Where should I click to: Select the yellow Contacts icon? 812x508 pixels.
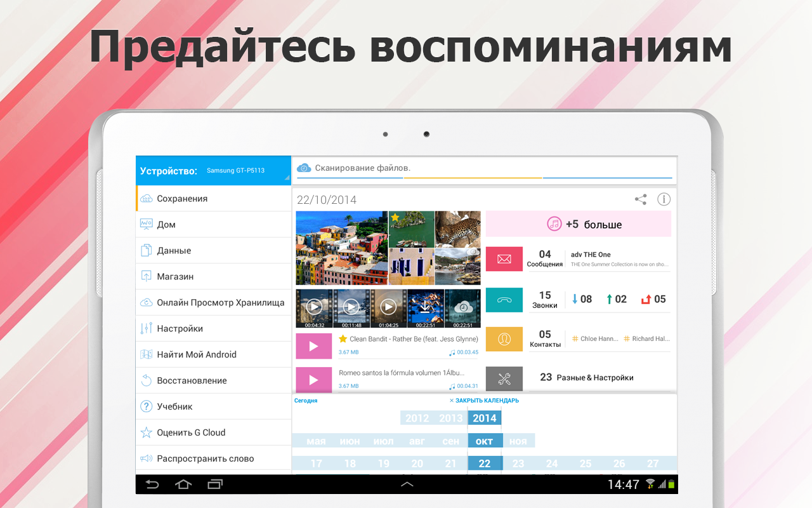pos(504,339)
